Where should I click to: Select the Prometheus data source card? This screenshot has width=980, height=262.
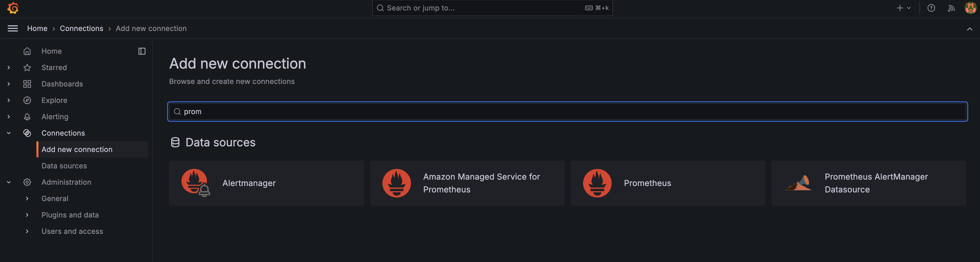click(667, 183)
